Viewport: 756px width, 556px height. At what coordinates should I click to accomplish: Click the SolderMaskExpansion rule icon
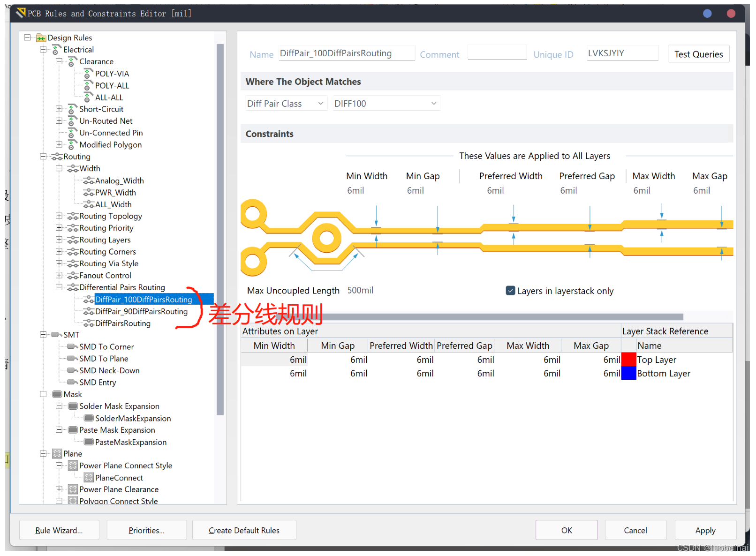click(88, 418)
